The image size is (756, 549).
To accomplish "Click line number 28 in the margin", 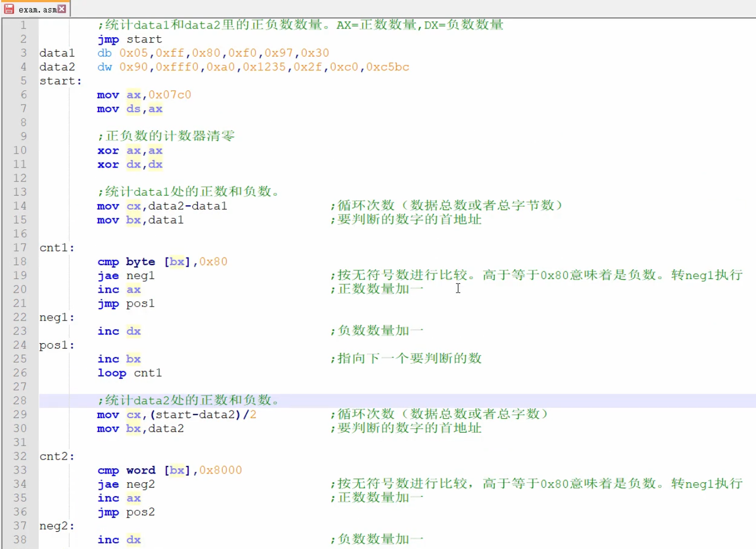I will tap(20, 400).
